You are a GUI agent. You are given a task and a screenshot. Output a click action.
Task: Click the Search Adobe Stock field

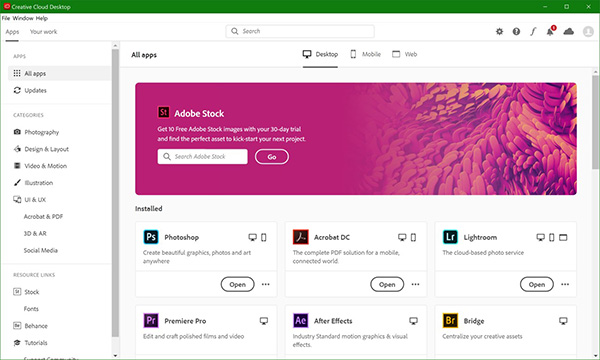click(202, 156)
